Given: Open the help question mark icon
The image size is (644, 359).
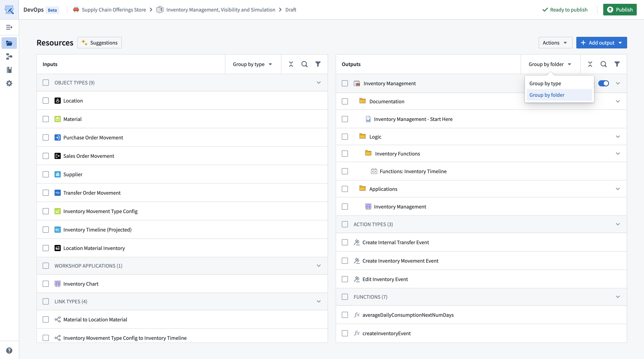Looking at the screenshot, I should (x=9, y=351).
